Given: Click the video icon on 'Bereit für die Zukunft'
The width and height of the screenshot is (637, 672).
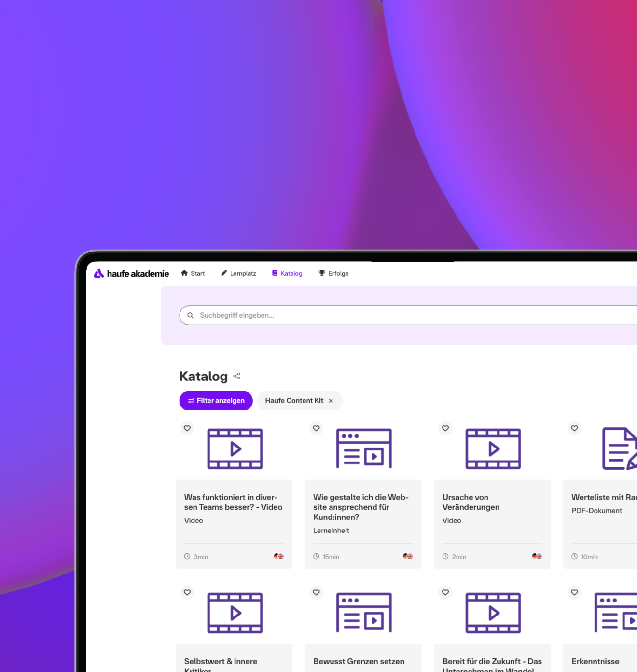Looking at the screenshot, I should click(x=493, y=613).
